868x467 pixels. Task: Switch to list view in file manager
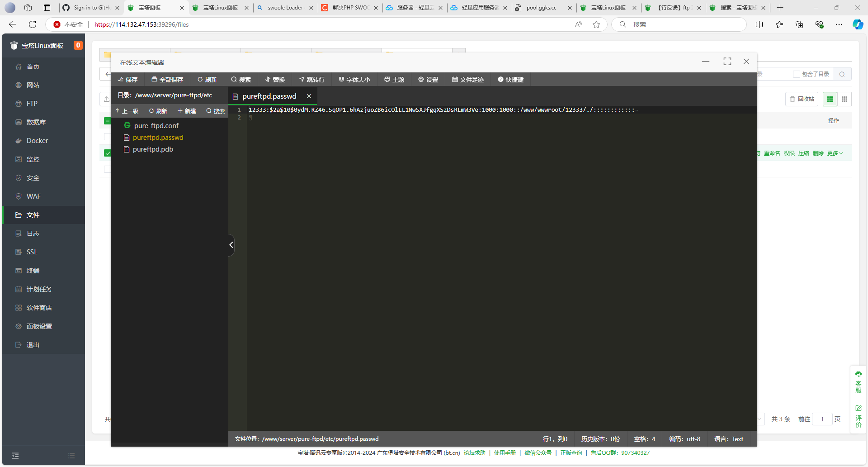830,99
